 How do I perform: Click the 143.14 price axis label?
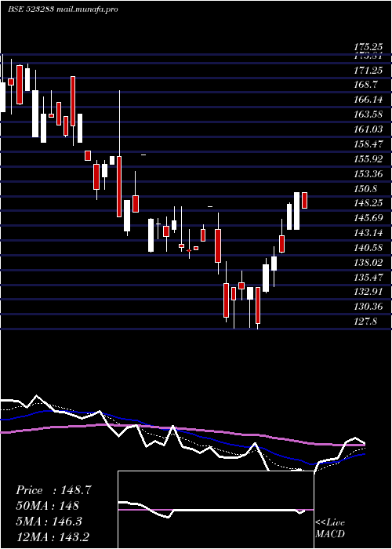368,233
